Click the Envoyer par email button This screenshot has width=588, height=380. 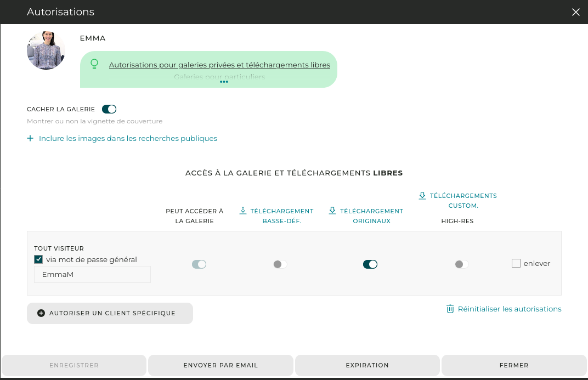pos(220,365)
